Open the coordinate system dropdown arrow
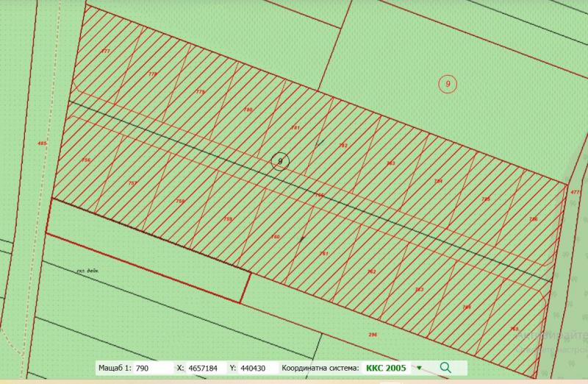588x384 pixels. (x=419, y=367)
